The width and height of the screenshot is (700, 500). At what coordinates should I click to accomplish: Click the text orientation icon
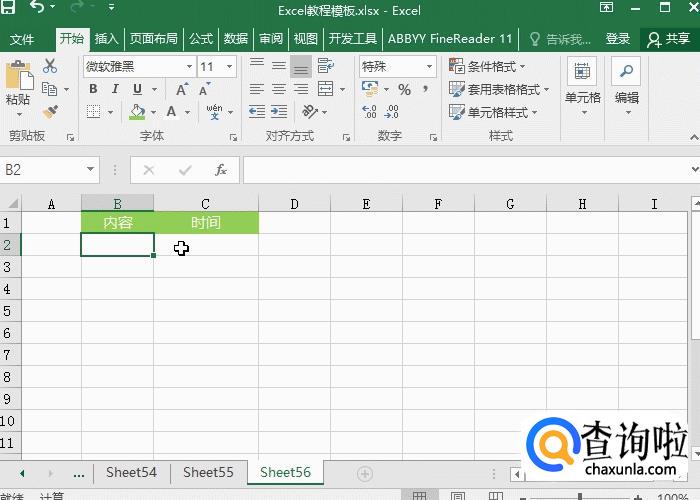310,112
